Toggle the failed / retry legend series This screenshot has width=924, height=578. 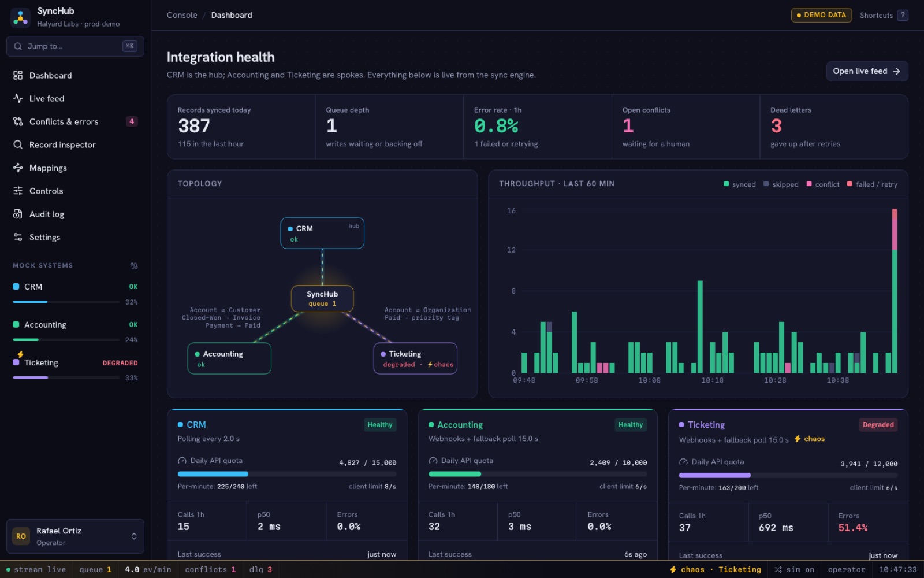click(872, 184)
